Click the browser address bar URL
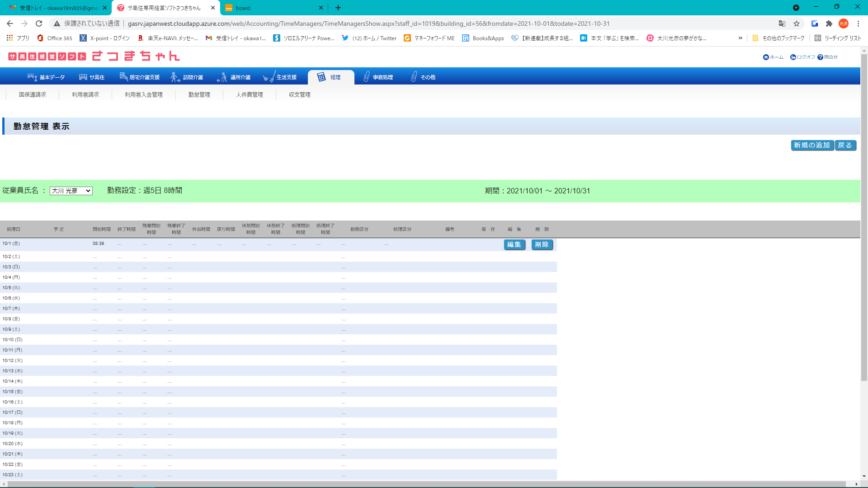This screenshot has height=488, width=868. [368, 23]
